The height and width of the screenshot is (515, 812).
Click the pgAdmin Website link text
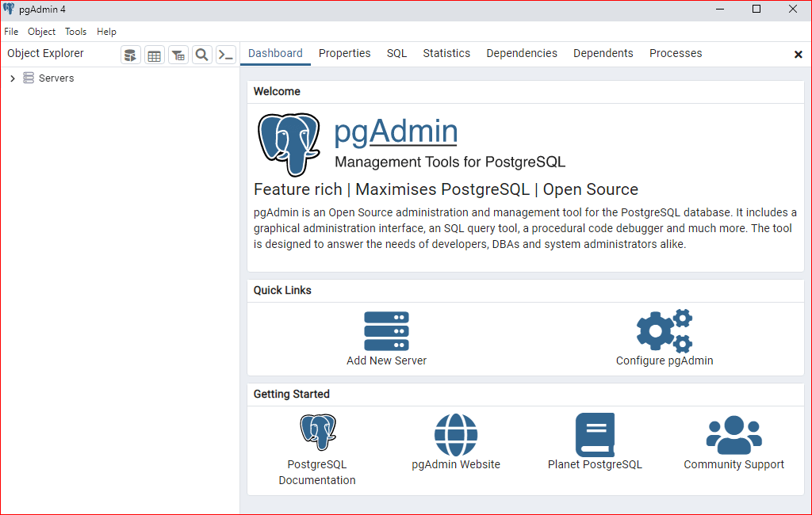click(x=456, y=465)
